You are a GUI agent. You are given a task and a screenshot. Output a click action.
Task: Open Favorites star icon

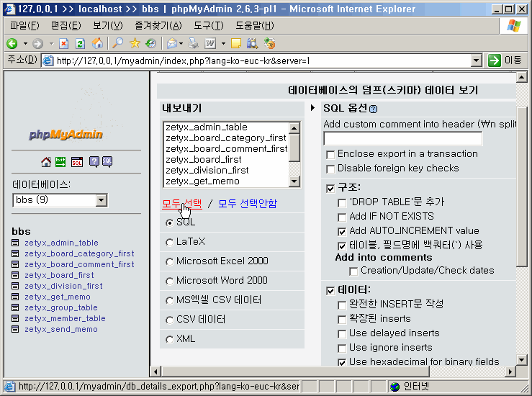click(x=135, y=43)
